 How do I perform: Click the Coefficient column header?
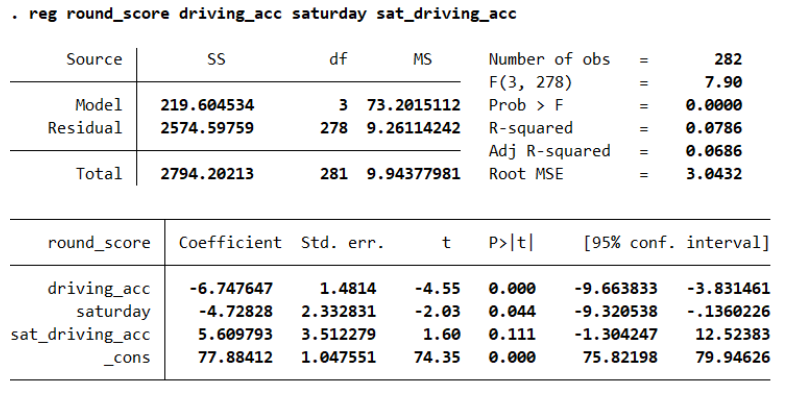[230, 242]
